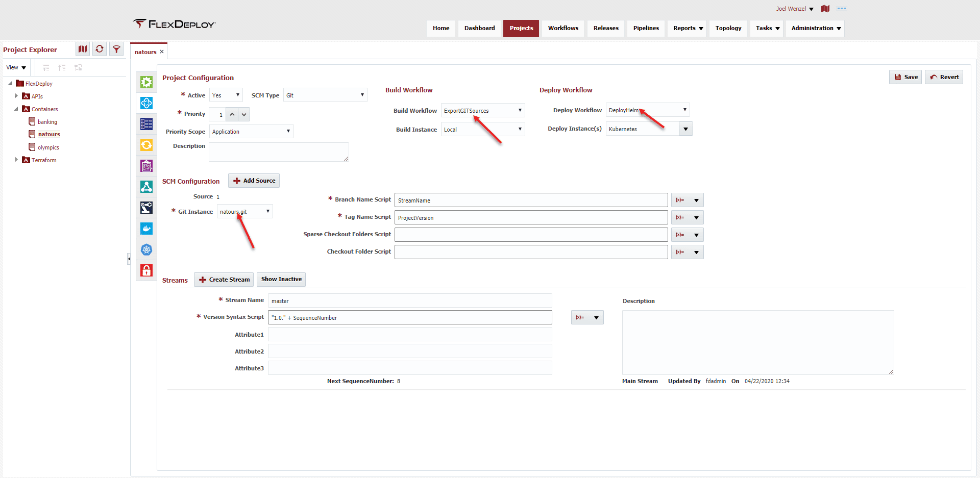Open Tag Name Script expression dropdown
Screen dimensions: 980x478
pos(688,217)
